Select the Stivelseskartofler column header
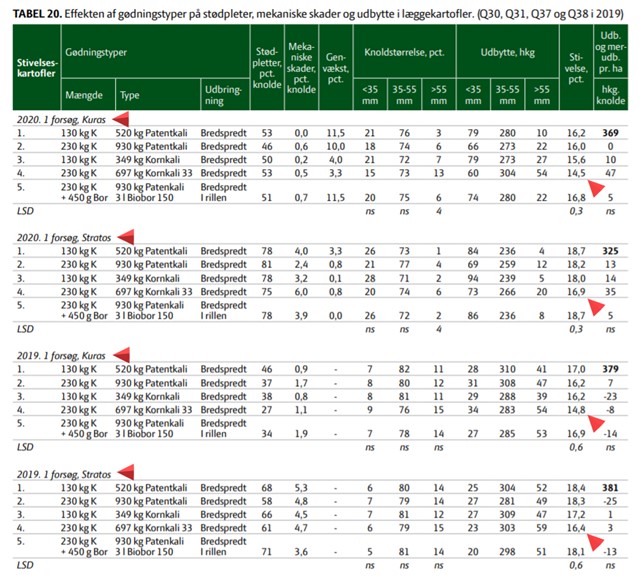Viewport: 643px width, 582px height. pos(30,67)
